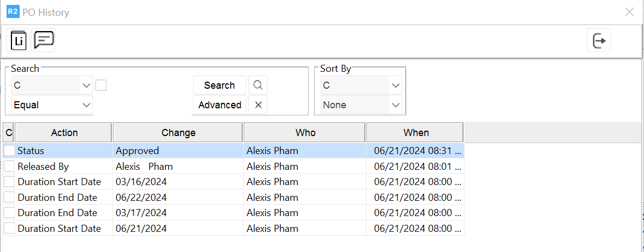
Task: Sort by the Action column header
Action: (64, 133)
